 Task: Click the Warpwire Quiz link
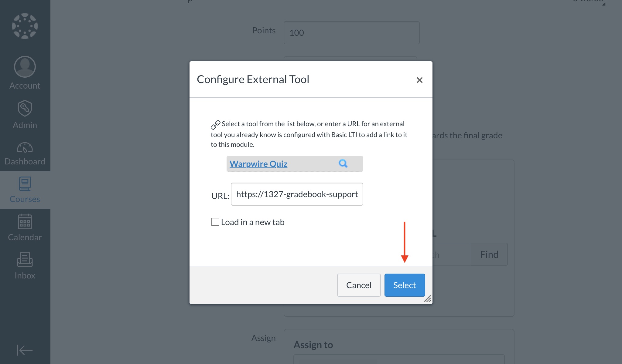pyautogui.click(x=258, y=163)
